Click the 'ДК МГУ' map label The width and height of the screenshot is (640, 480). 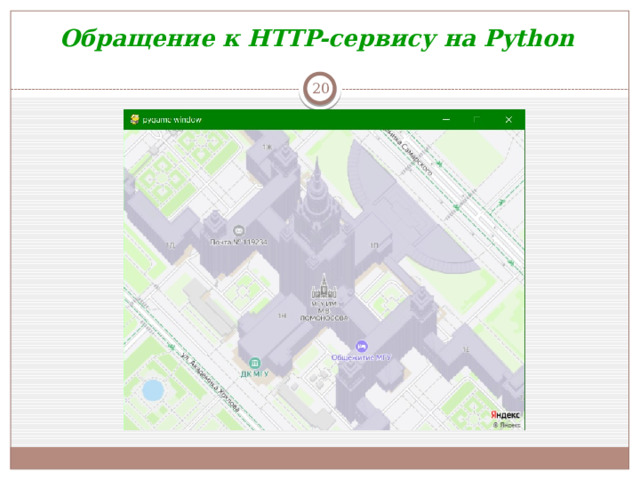pyautogui.click(x=255, y=373)
